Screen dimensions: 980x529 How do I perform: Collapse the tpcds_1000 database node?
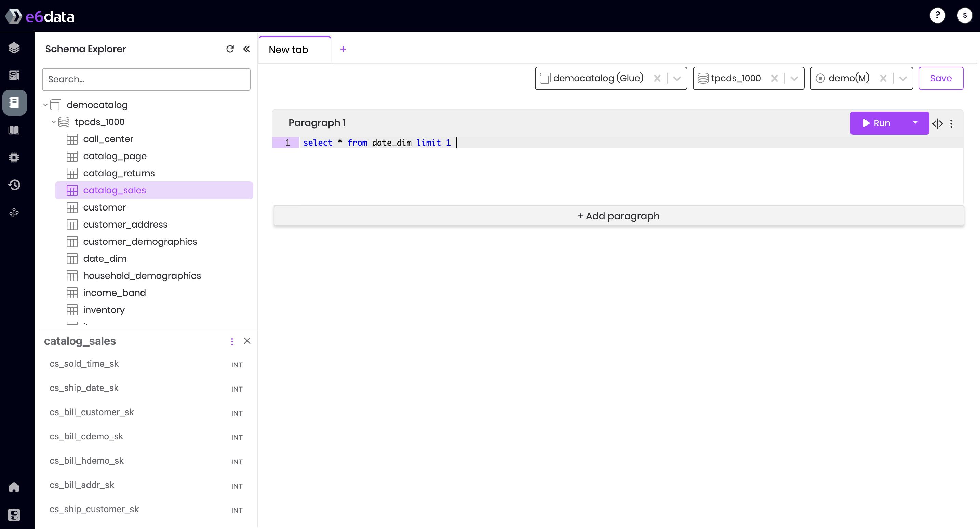click(54, 122)
